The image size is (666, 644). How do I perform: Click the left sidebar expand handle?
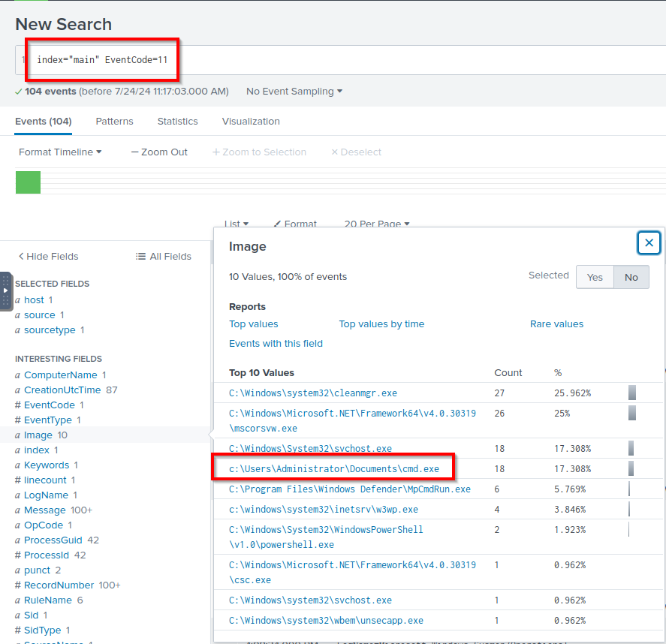[x=6, y=290]
